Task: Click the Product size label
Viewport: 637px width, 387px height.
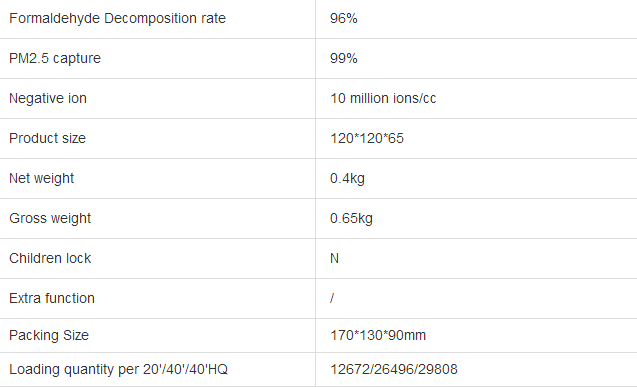Action: click(x=48, y=138)
